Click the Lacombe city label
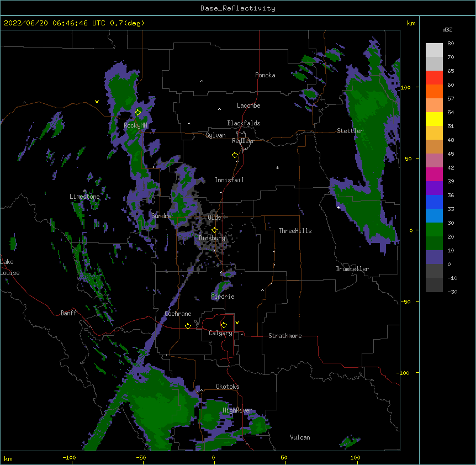 248,105
